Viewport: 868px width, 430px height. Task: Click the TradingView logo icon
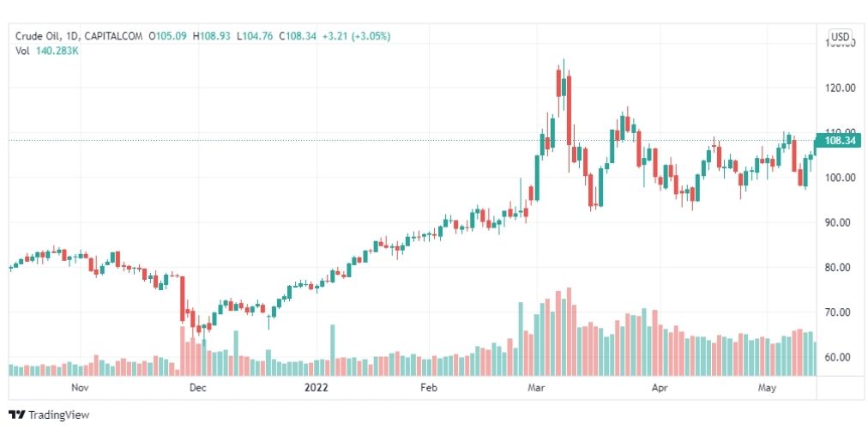pyautogui.click(x=16, y=415)
